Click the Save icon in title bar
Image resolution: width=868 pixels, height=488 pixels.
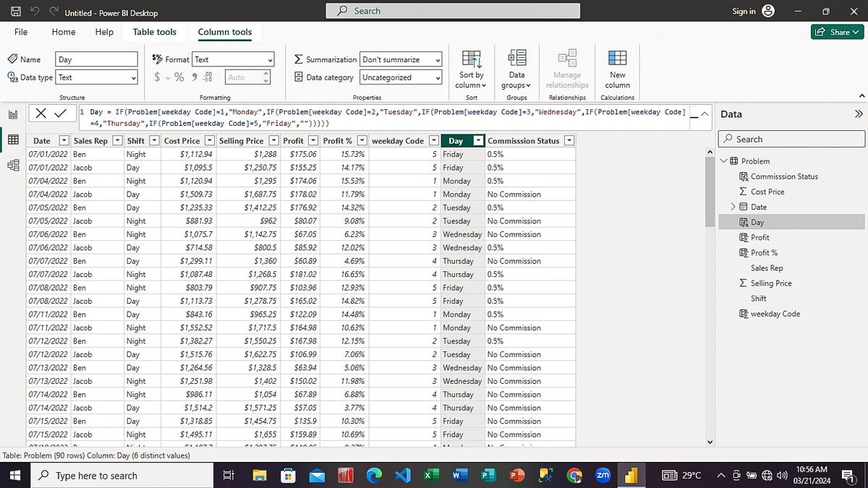pos(15,12)
